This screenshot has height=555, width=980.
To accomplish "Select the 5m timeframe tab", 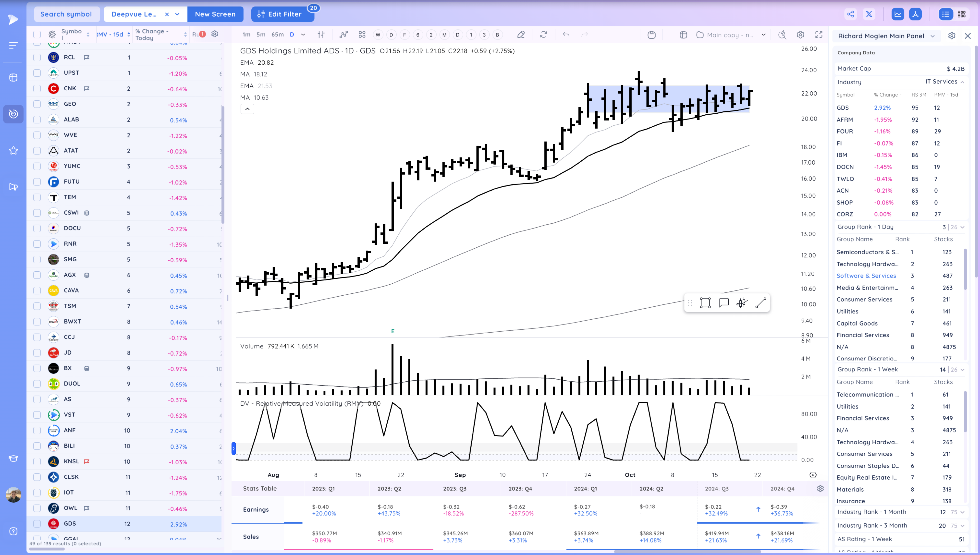I will tap(261, 35).
